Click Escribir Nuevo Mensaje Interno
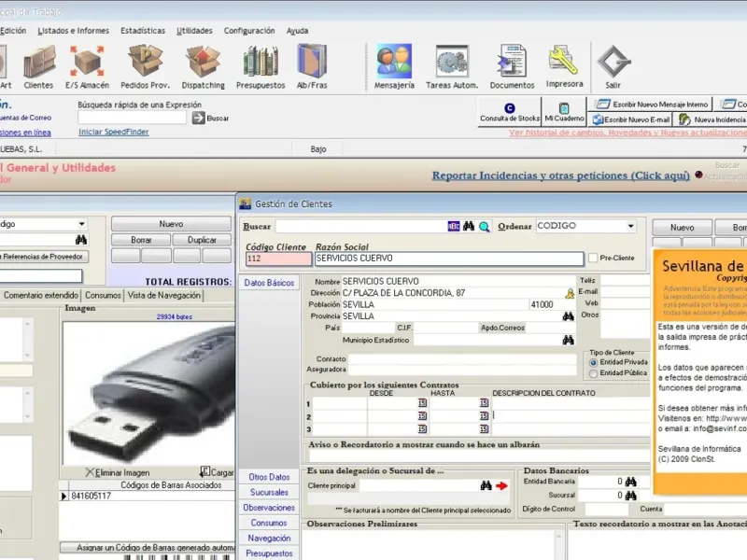The height and width of the screenshot is (560, 747). [x=652, y=105]
